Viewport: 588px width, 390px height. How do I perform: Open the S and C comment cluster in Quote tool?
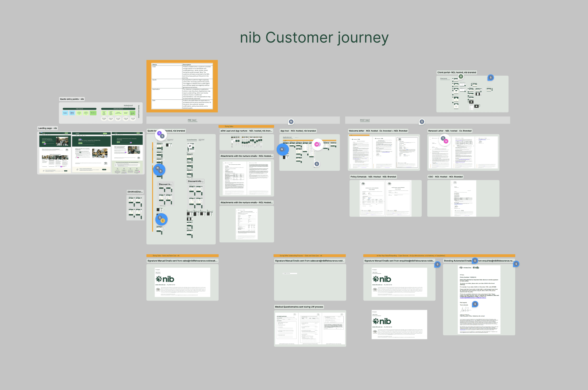pos(161,219)
